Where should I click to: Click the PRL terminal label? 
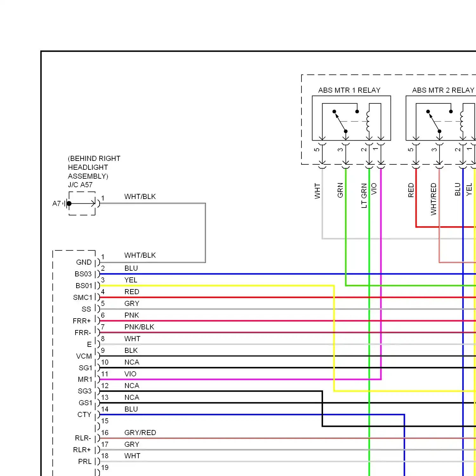point(85,461)
